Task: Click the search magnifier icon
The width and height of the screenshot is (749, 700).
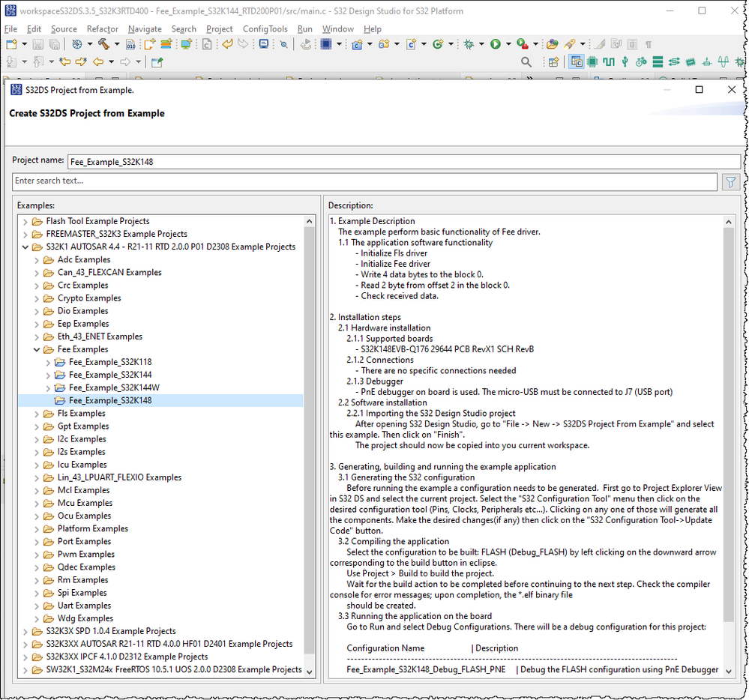Action: [527, 62]
